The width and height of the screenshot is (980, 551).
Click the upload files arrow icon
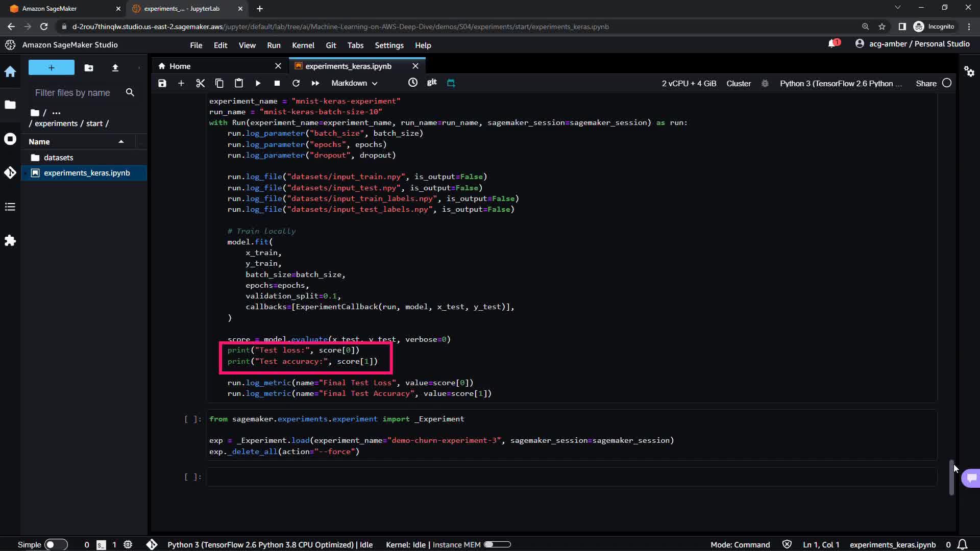coord(115,68)
